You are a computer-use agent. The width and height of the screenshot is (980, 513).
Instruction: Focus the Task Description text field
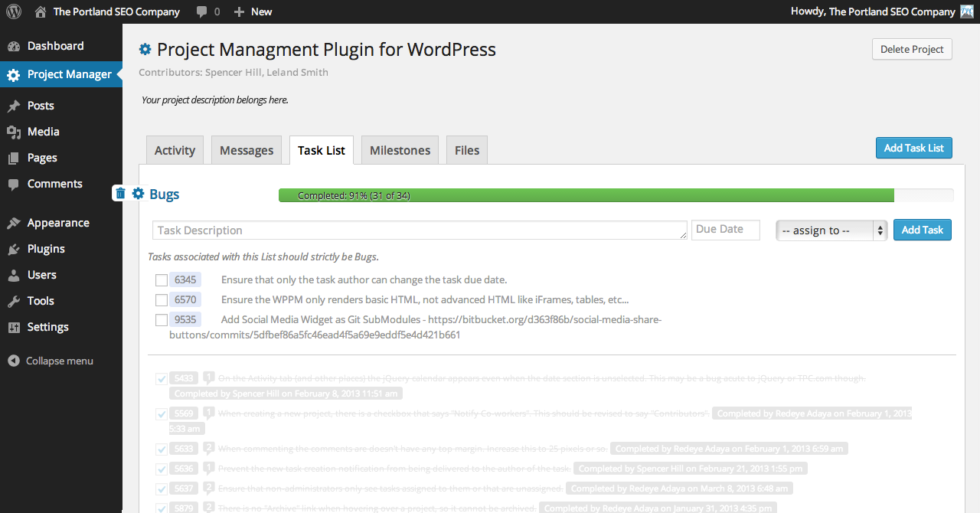pos(419,230)
